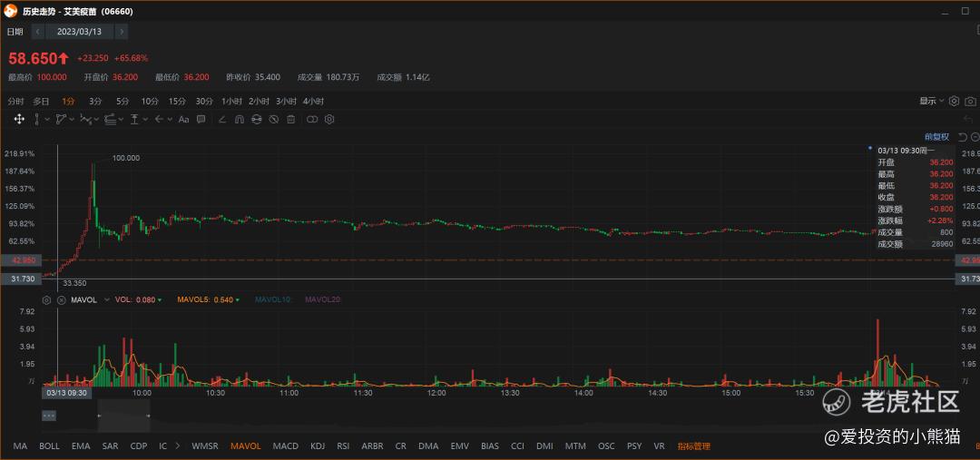Screen dimensions: 980x460
Task: Expand the Fibonacci tool options arrow
Action: (121, 120)
